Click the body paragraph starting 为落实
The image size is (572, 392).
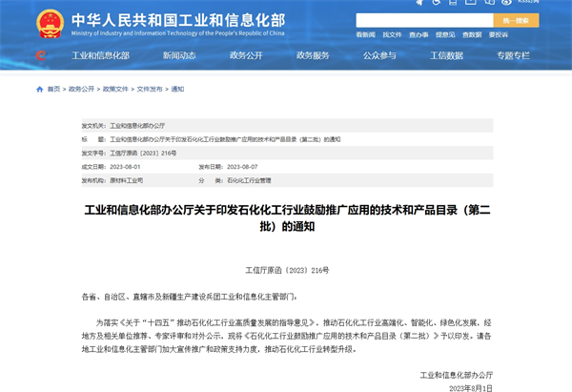coord(287,336)
